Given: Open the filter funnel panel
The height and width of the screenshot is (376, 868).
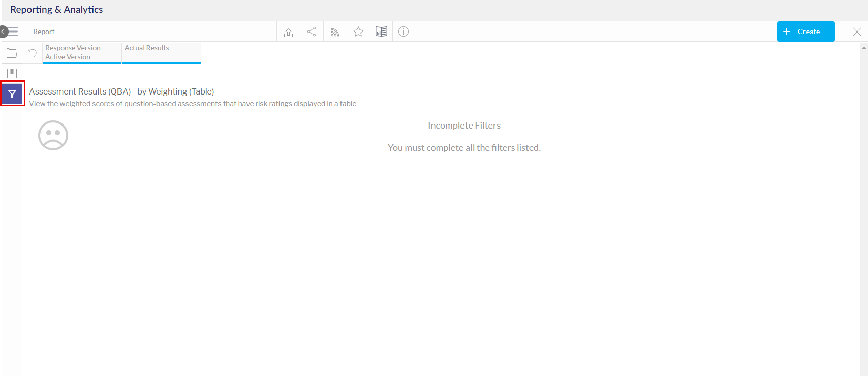Looking at the screenshot, I should click(12, 94).
